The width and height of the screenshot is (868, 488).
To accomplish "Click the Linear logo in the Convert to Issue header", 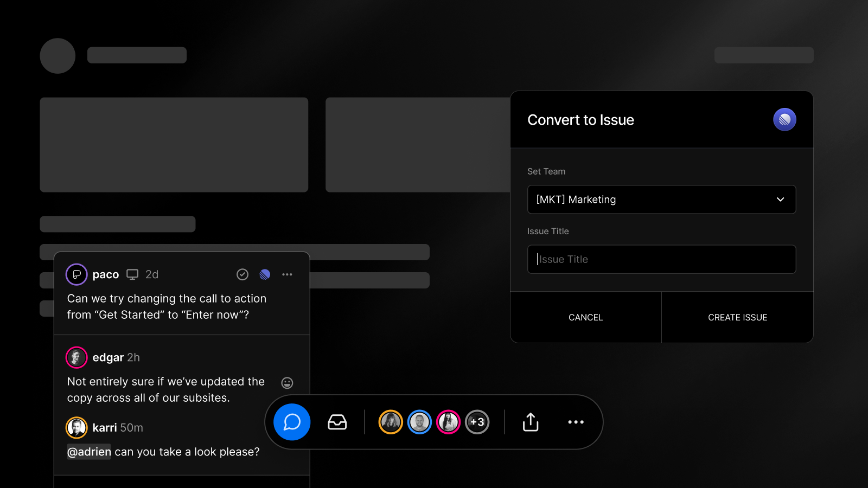I will tap(784, 119).
